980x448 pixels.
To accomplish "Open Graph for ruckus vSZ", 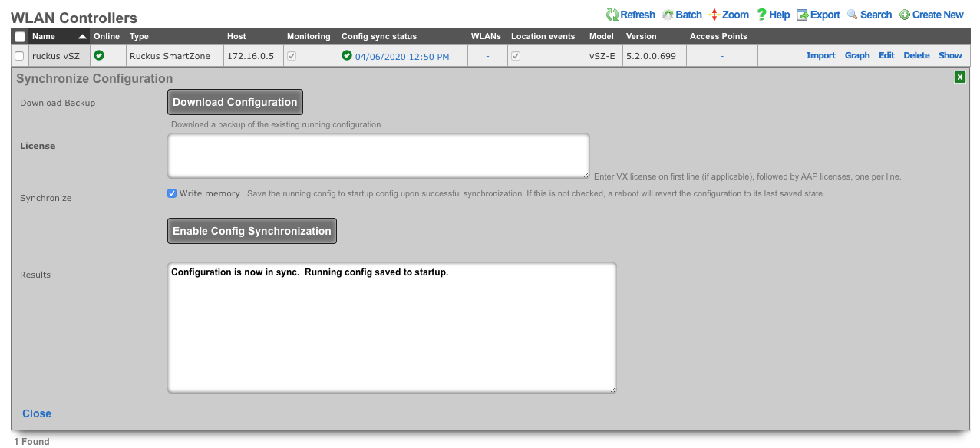I will click(857, 55).
